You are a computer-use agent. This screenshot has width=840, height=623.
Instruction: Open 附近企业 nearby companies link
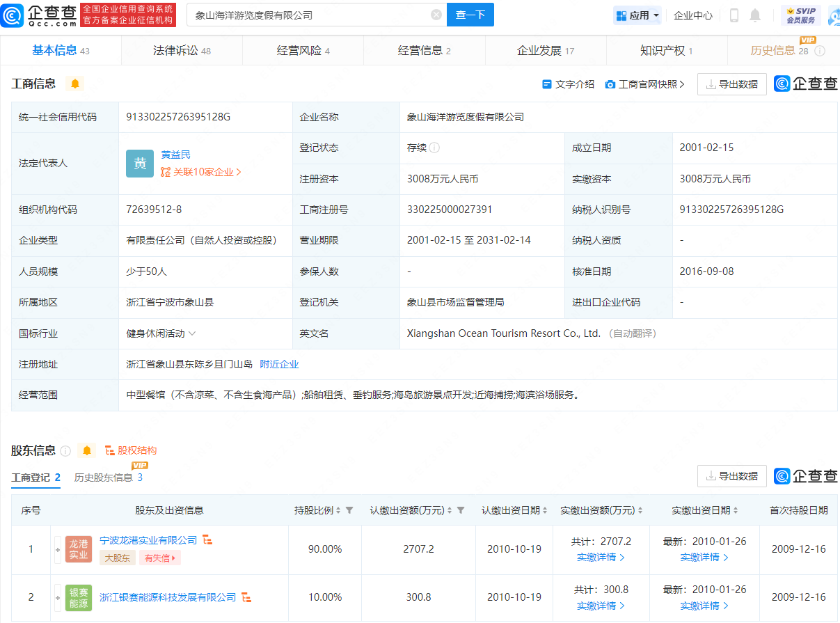click(279, 364)
